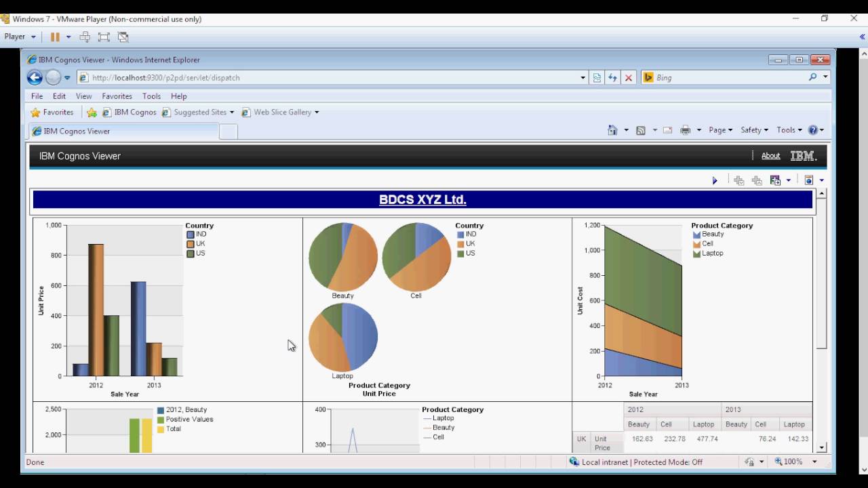Open the IBM Cognos favorites bar link
The height and width of the screenshot is (488, 868).
click(x=129, y=112)
